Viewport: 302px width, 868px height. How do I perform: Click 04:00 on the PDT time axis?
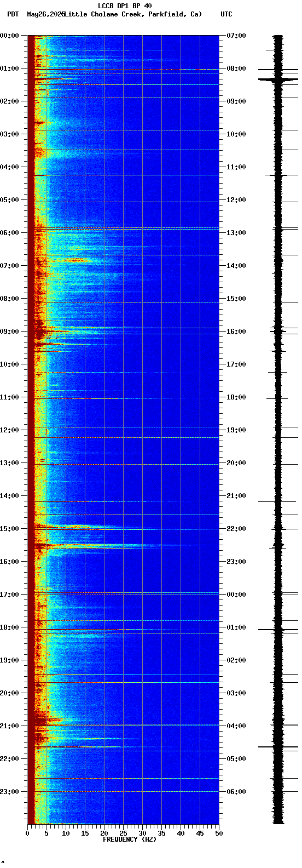click(x=10, y=167)
